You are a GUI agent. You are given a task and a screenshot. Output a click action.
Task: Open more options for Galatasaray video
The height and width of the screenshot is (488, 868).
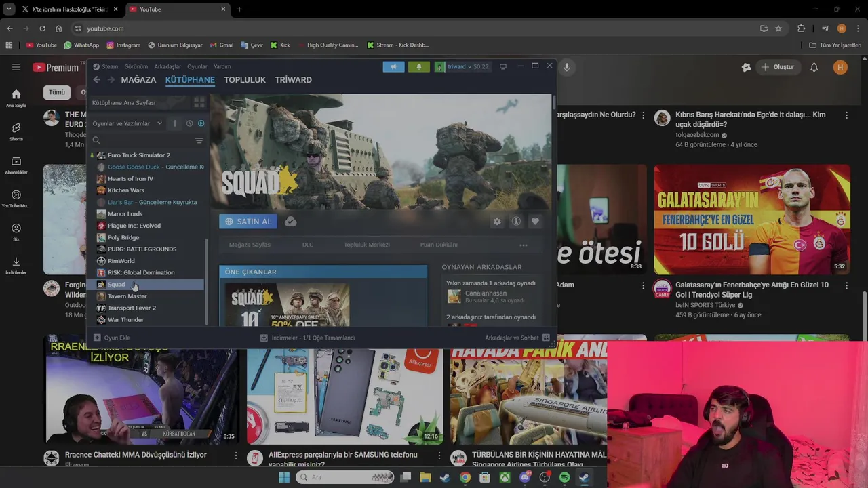(x=846, y=286)
